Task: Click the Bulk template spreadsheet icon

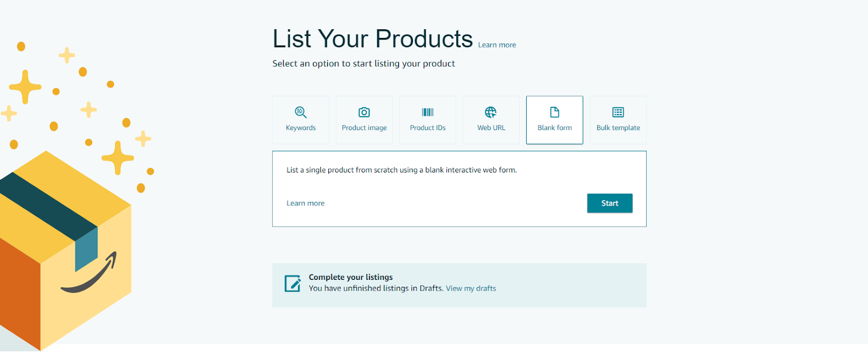Action: 617,112
